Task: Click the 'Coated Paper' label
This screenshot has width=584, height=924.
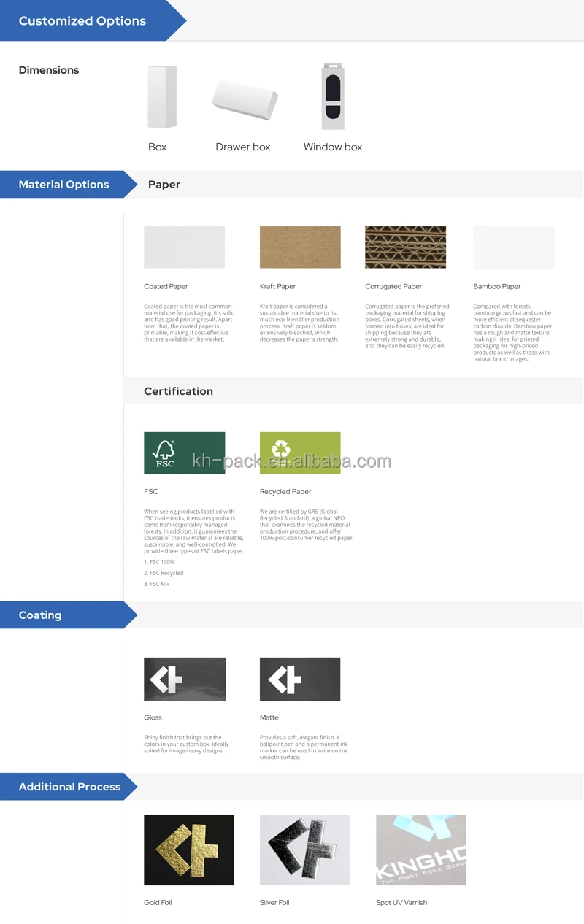Action: (166, 286)
